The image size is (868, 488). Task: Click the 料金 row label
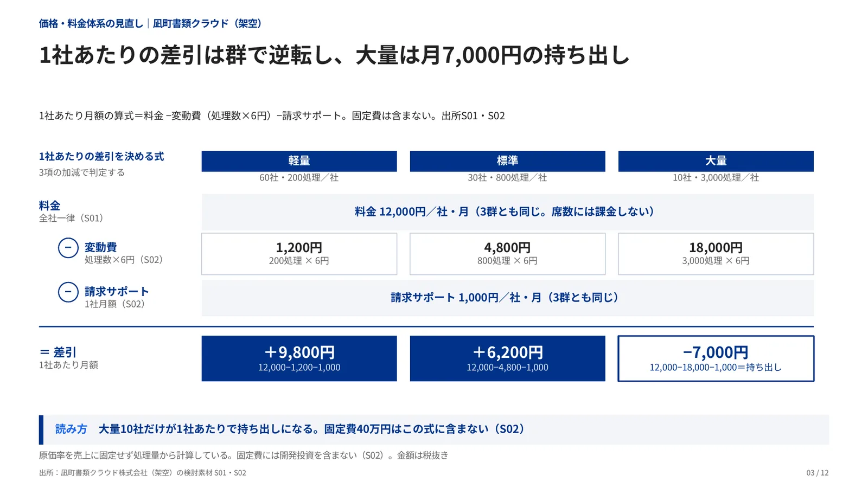click(x=50, y=206)
